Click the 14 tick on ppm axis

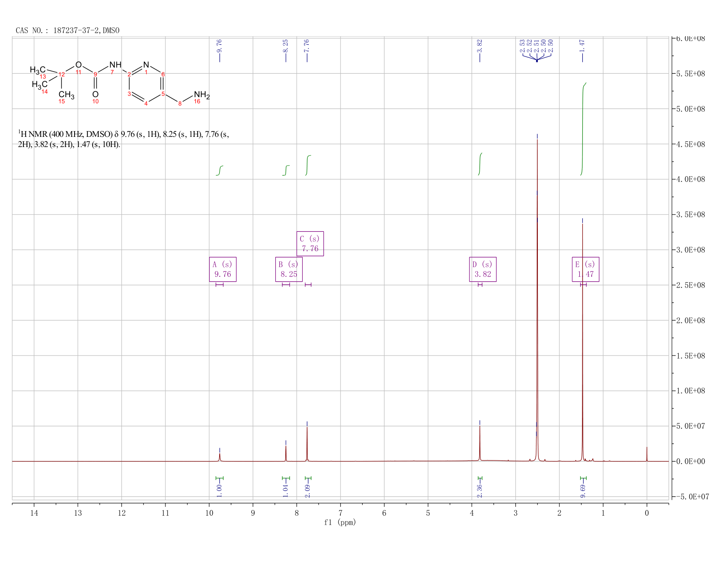[x=34, y=513]
